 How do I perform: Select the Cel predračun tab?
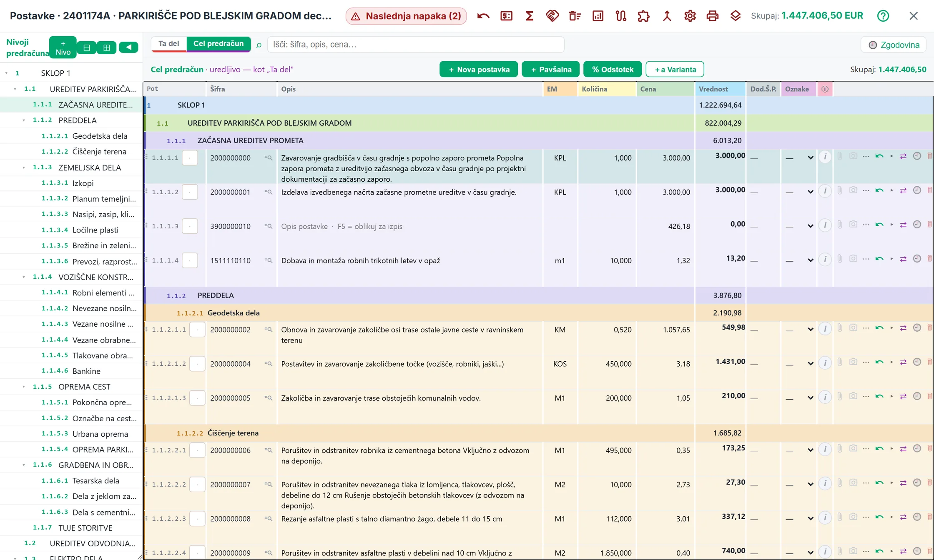tap(218, 44)
